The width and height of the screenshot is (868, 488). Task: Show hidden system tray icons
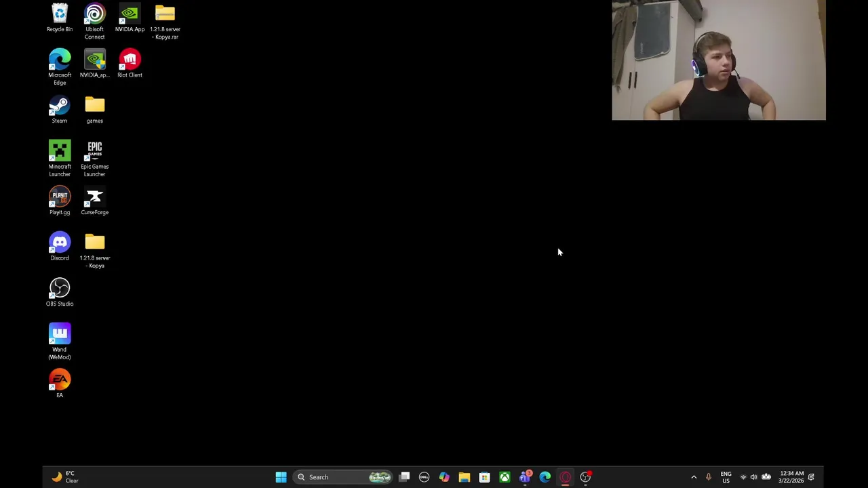click(694, 477)
